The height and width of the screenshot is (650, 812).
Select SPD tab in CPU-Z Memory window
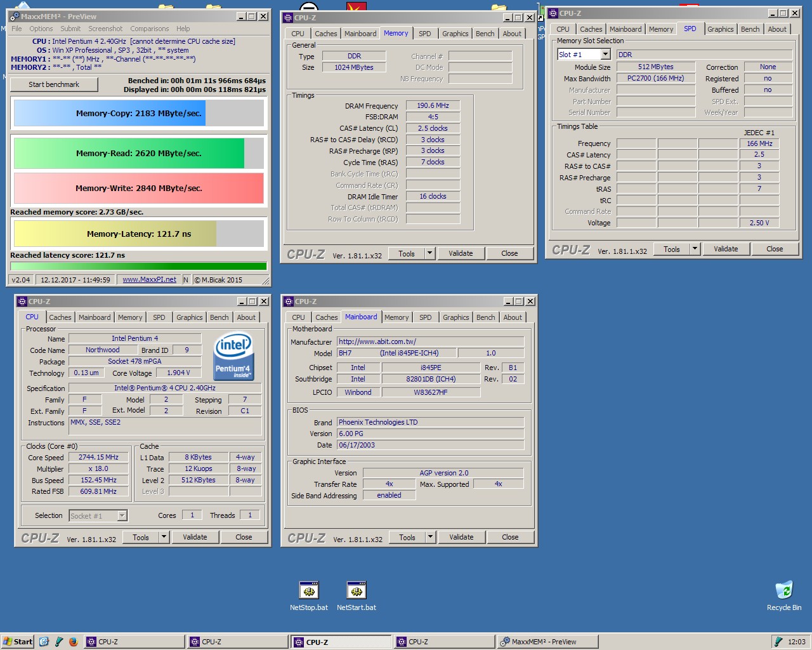[x=425, y=34]
